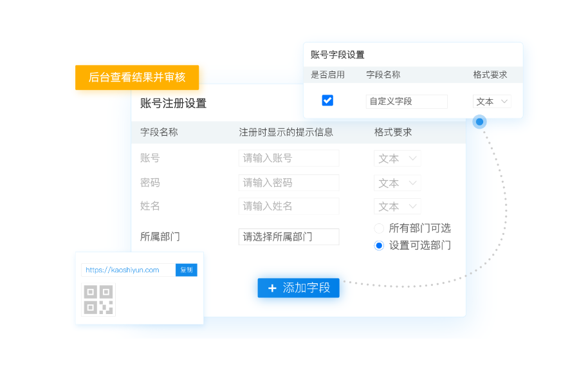Click the QR code image
Image resolution: width=588 pixels, height=372 pixels.
pyautogui.click(x=99, y=299)
